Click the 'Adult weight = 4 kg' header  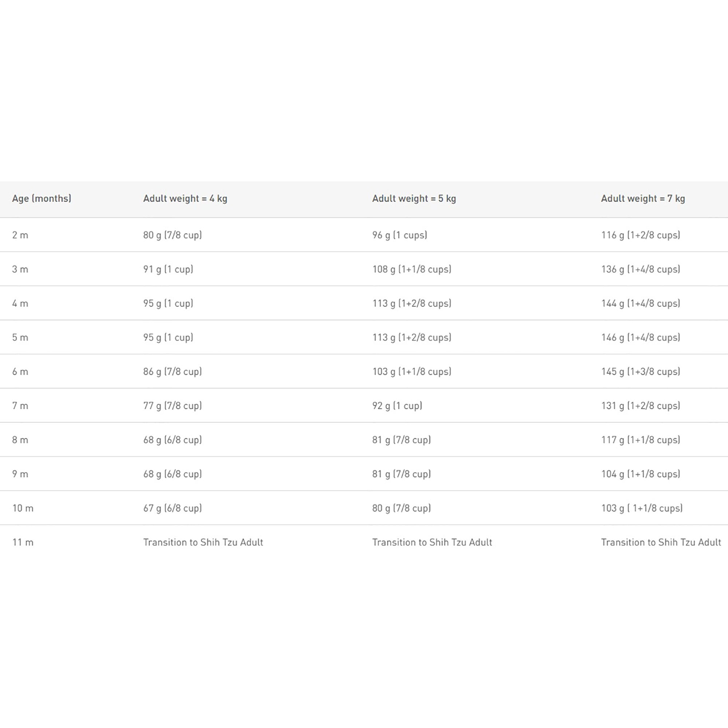(x=185, y=199)
